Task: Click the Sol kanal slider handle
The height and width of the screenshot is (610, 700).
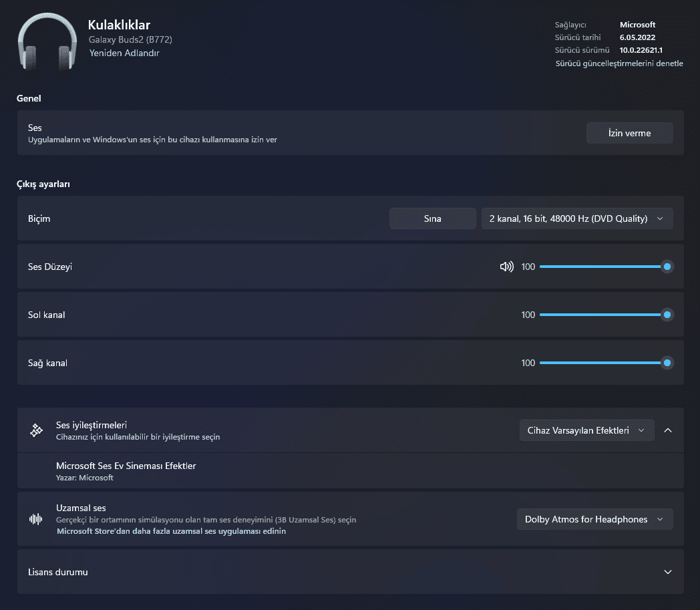Action: click(x=667, y=315)
